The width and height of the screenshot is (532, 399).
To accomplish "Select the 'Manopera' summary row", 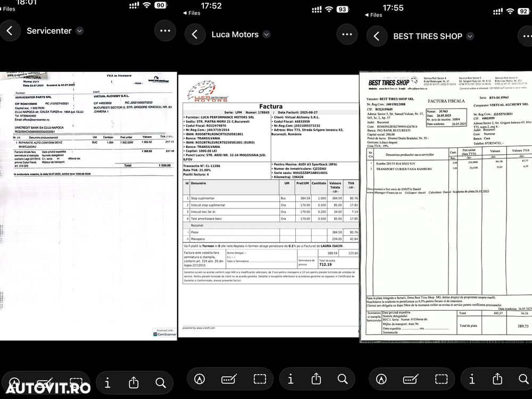I will point(271,239).
